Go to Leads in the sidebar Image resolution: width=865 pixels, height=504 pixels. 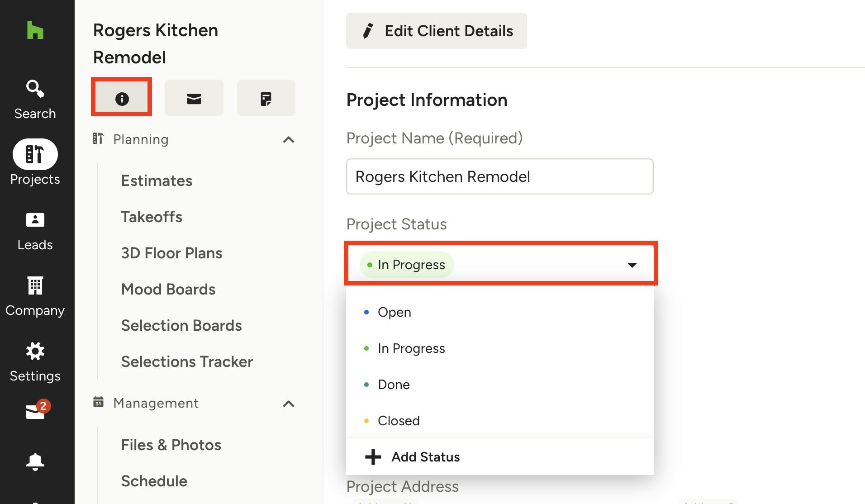tap(35, 232)
